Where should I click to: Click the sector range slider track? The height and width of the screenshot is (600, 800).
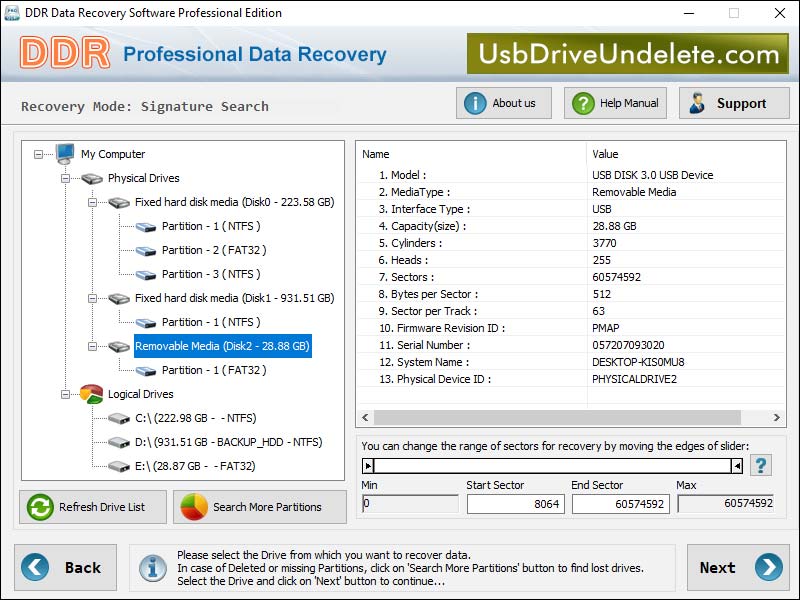click(x=553, y=465)
